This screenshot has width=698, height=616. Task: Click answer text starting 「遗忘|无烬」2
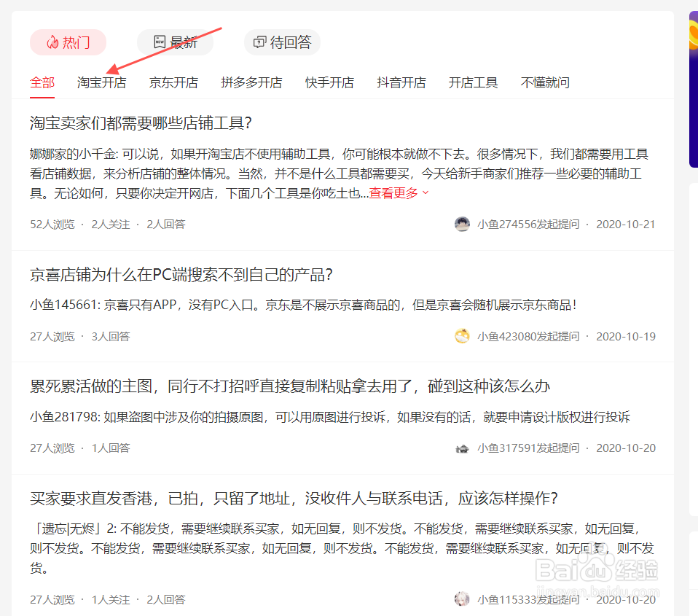pos(342,548)
